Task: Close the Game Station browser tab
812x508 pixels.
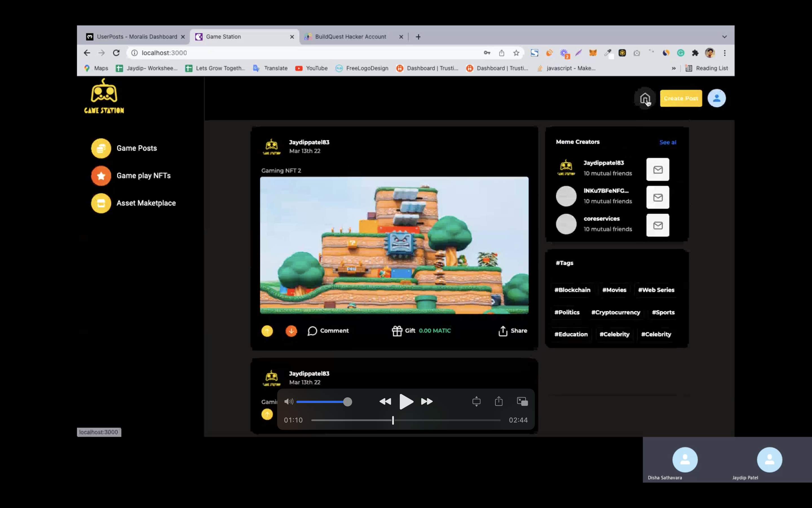Action: coord(292,37)
